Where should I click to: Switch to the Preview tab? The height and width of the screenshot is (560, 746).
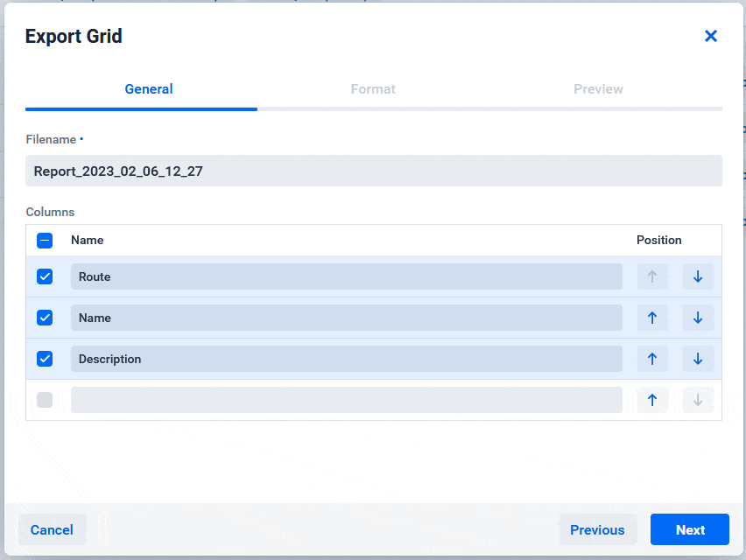tap(598, 89)
